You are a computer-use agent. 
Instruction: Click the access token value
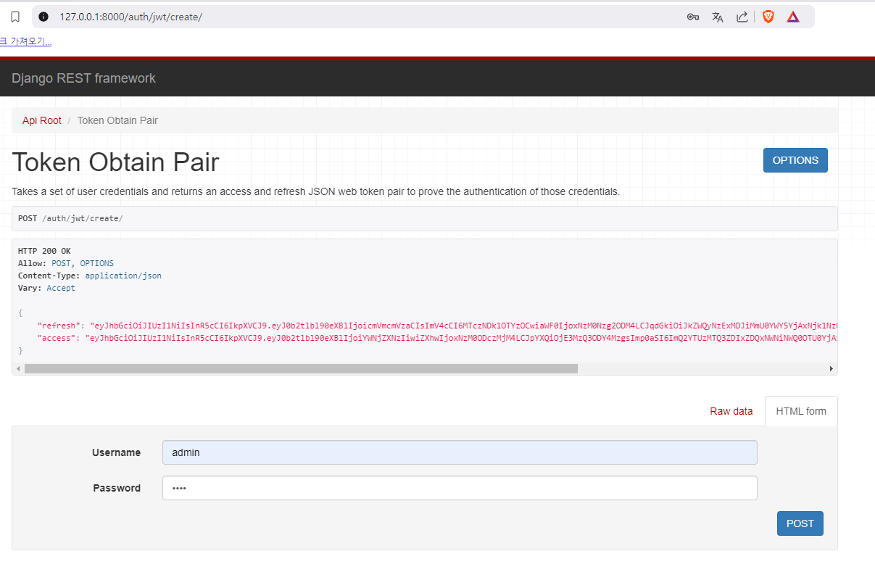[462, 337]
